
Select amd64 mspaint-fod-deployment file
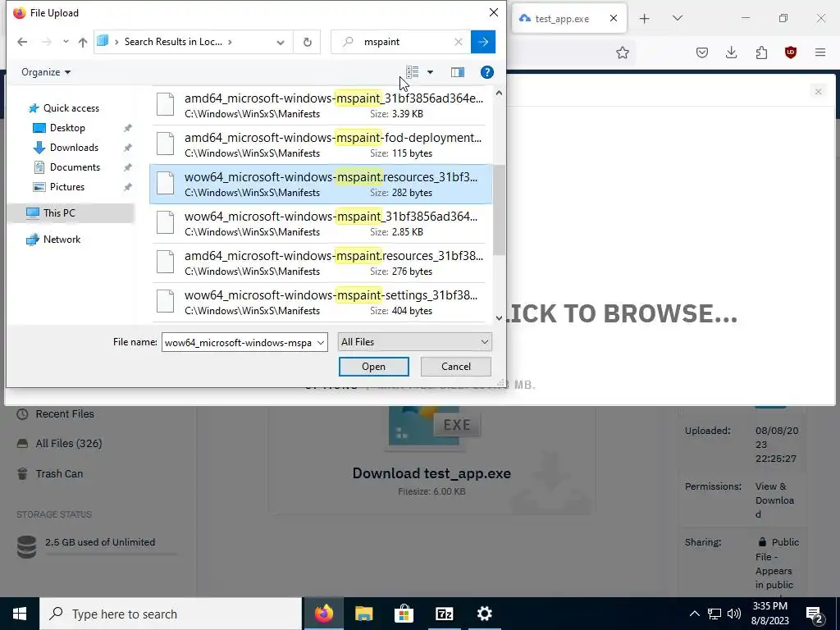pos(321,144)
